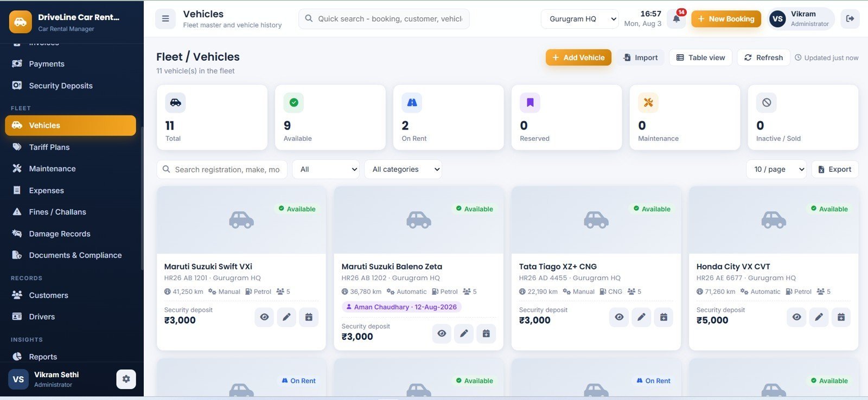Click the Maruti Suzuki Swift VXi image placeholder

241,220
